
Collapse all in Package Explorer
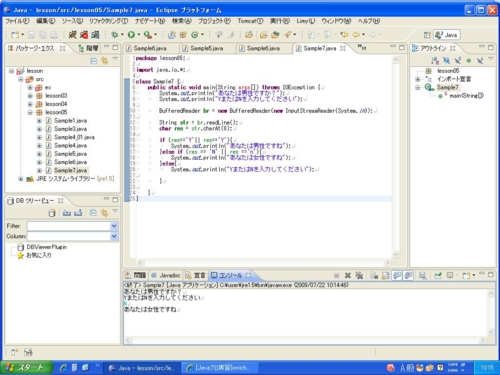coord(94,61)
